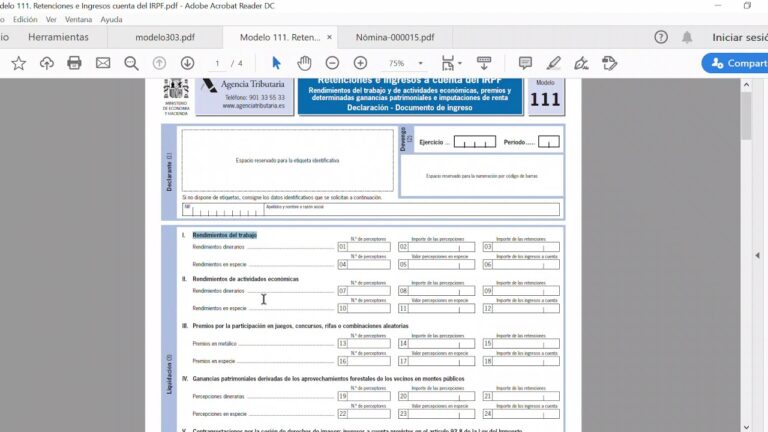Zoom out with minus icon
This screenshot has width=768, height=432.
332,63
